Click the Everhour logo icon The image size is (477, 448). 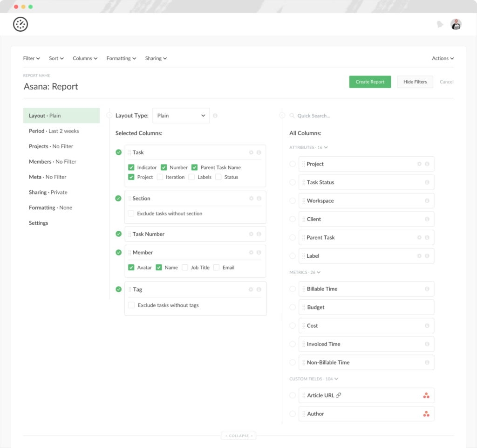(x=20, y=25)
